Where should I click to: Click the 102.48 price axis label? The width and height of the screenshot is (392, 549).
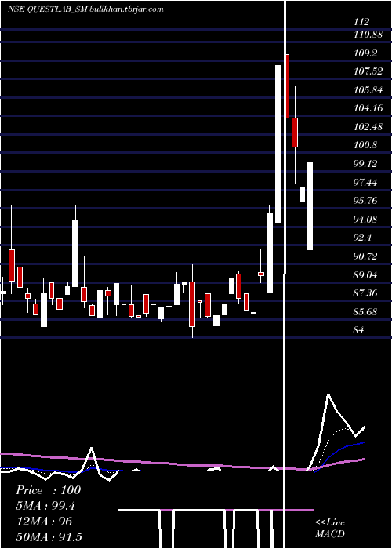click(368, 127)
